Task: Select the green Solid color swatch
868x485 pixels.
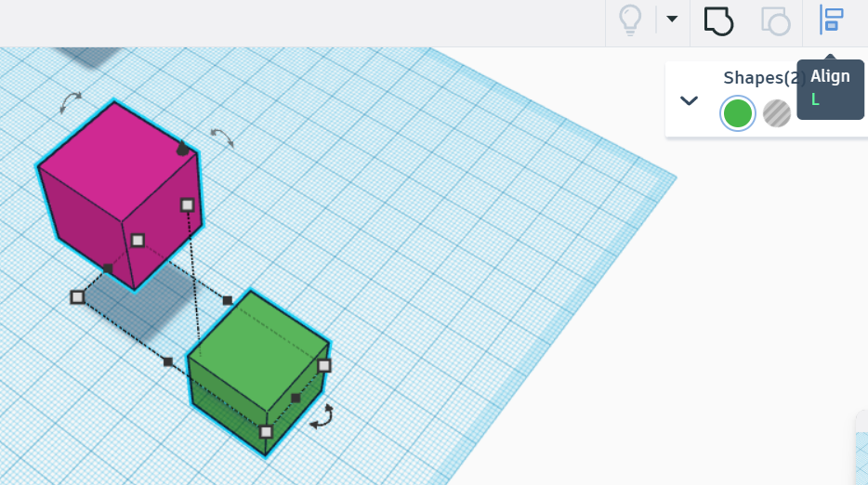Action: coord(737,113)
